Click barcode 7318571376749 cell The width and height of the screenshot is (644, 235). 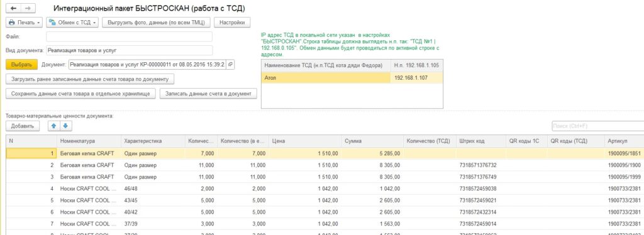tap(481, 177)
